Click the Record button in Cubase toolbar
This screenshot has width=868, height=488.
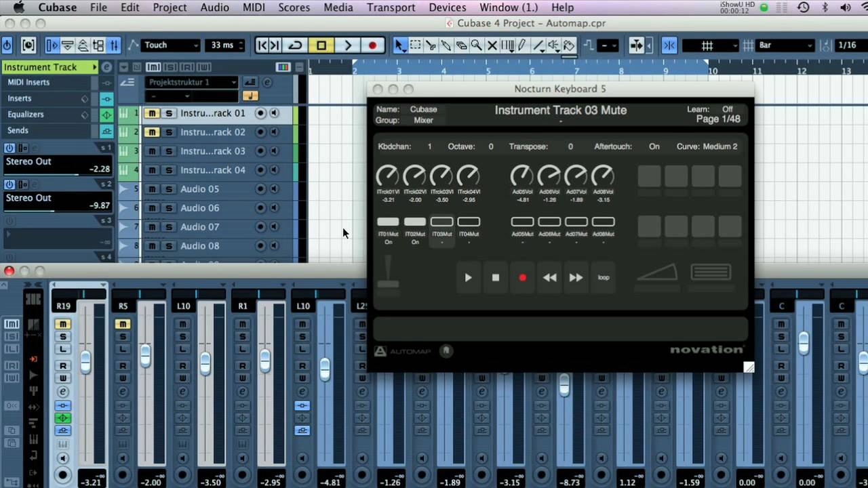(x=372, y=45)
